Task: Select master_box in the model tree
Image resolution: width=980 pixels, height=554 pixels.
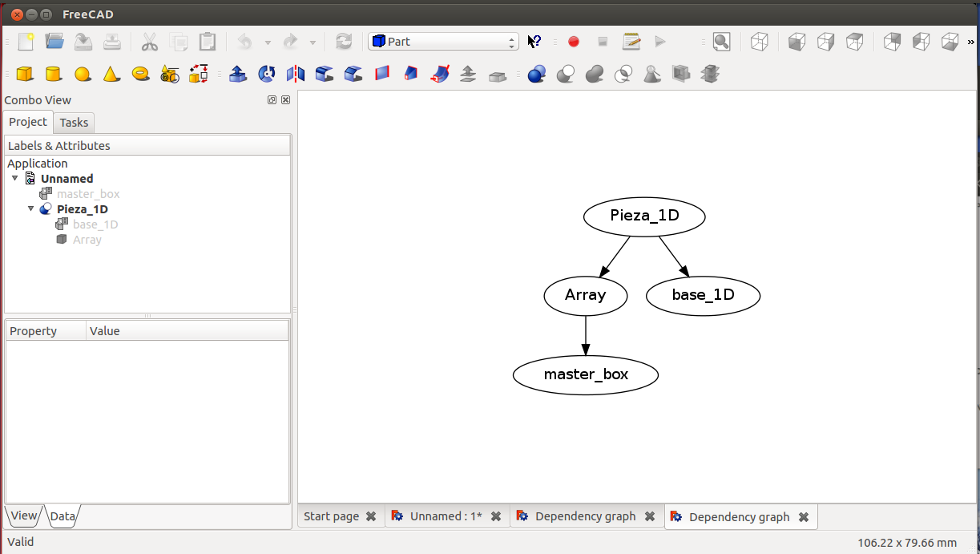Action: (88, 194)
